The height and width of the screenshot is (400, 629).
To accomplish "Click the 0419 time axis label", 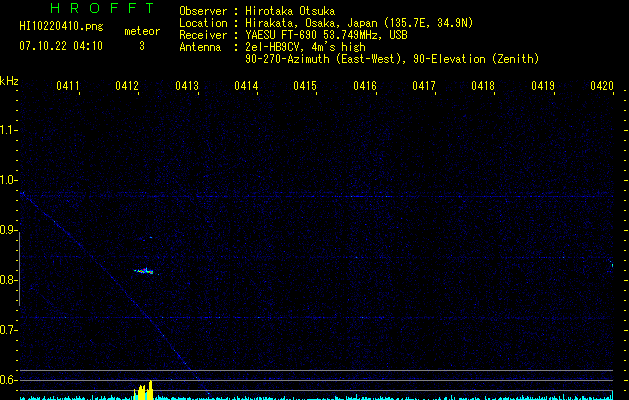I will (543, 86).
